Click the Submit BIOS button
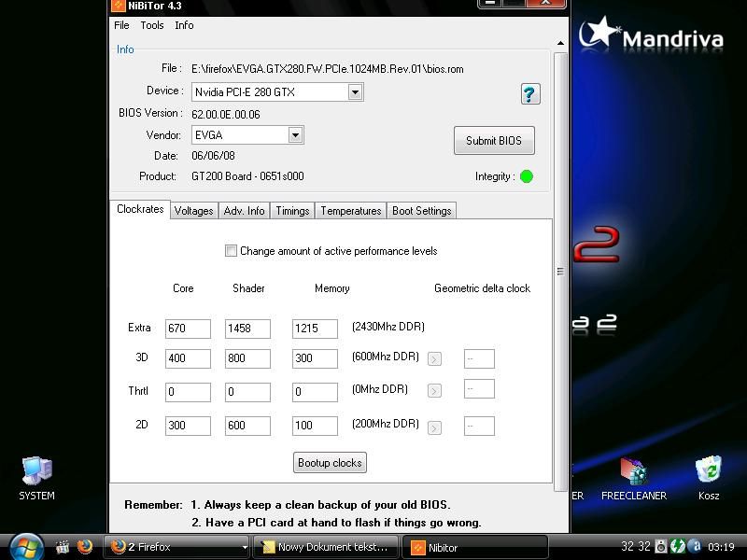The width and height of the screenshot is (747, 560). pyautogui.click(x=494, y=141)
